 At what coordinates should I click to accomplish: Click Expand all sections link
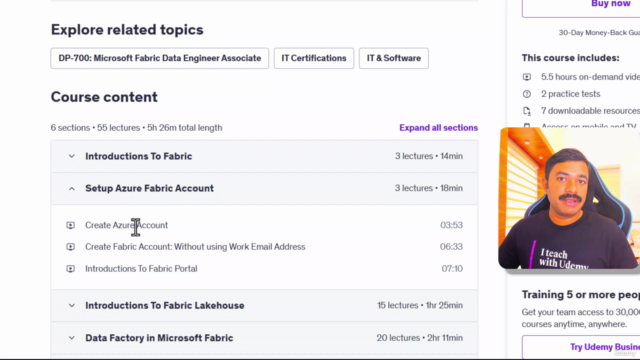(438, 128)
